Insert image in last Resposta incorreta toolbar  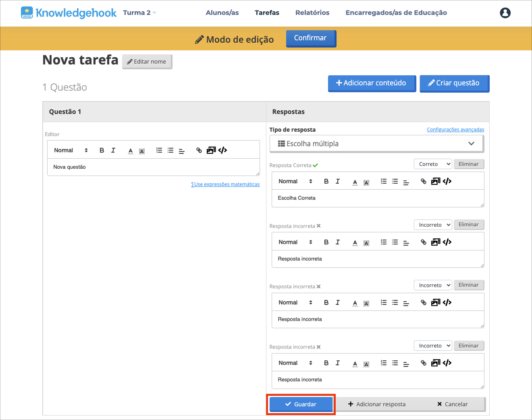436,363
